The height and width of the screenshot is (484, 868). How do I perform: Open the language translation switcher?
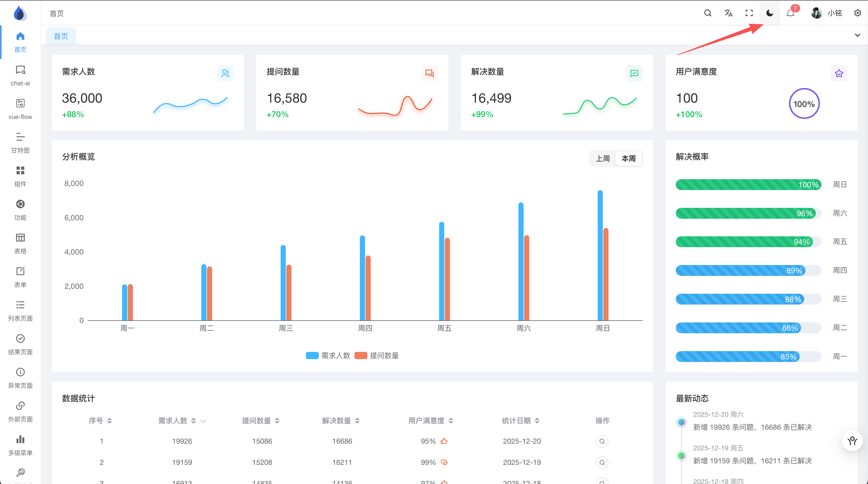728,13
